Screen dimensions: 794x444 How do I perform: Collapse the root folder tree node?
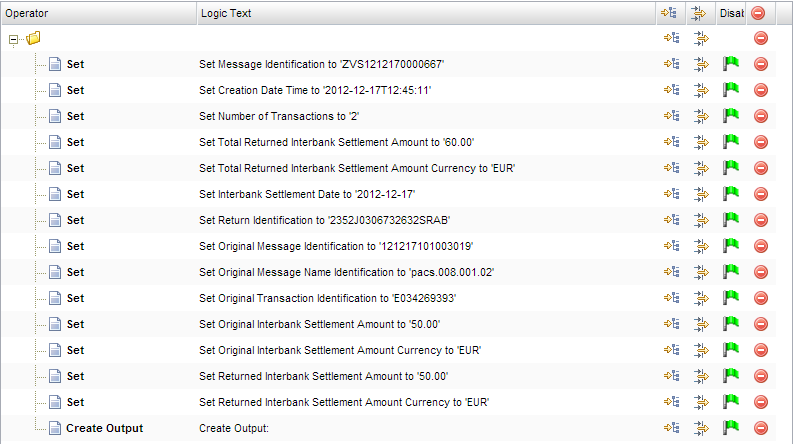13,39
